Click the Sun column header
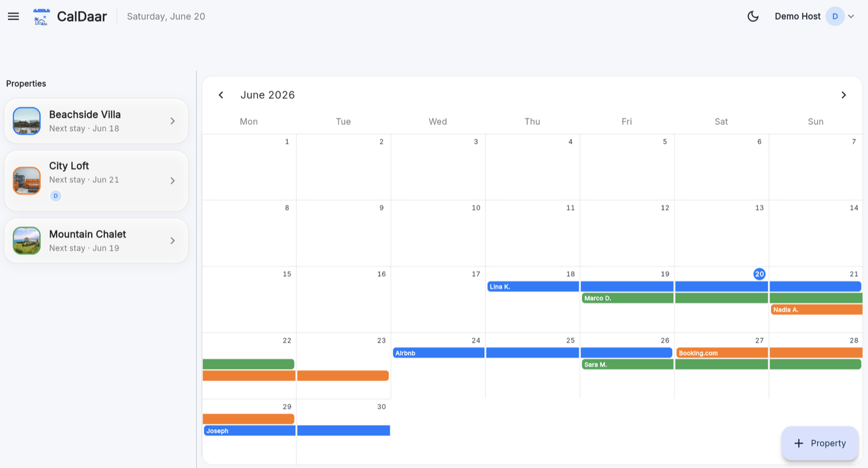 [x=815, y=121]
